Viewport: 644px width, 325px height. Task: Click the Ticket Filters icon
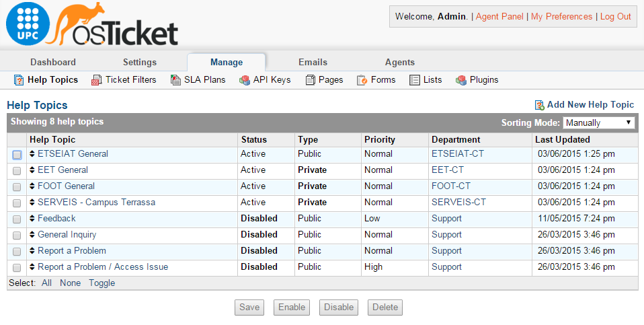(97, 80)
